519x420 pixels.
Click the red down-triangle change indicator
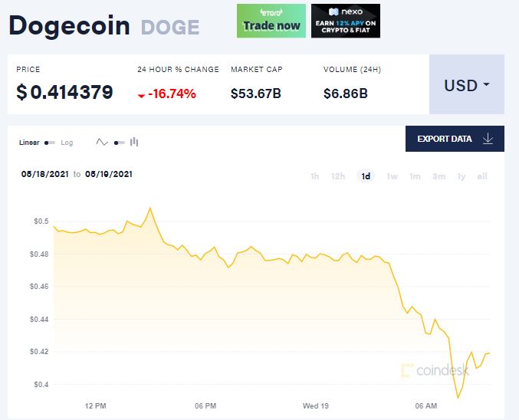[141, 96]
